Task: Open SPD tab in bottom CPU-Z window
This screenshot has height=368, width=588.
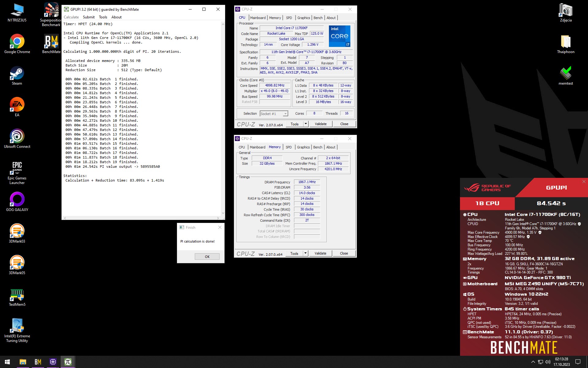Action: (x=288, y=147)
